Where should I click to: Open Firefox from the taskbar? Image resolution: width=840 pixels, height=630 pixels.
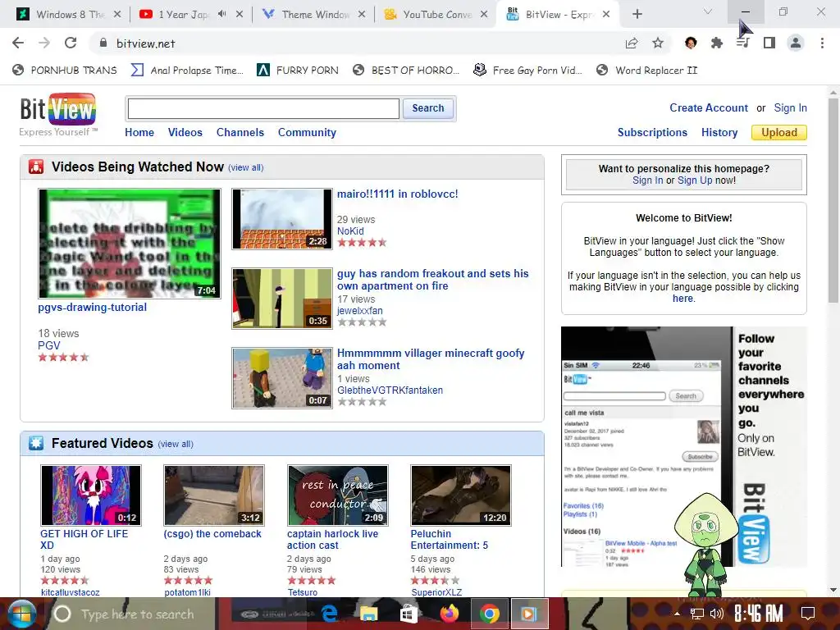tap(449, 614)
